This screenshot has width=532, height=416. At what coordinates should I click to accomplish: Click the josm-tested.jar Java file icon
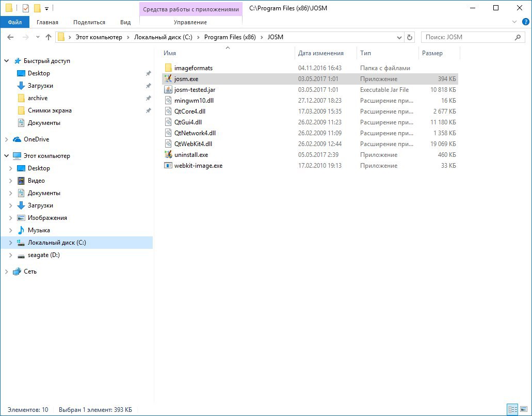(x=168, y=90)
